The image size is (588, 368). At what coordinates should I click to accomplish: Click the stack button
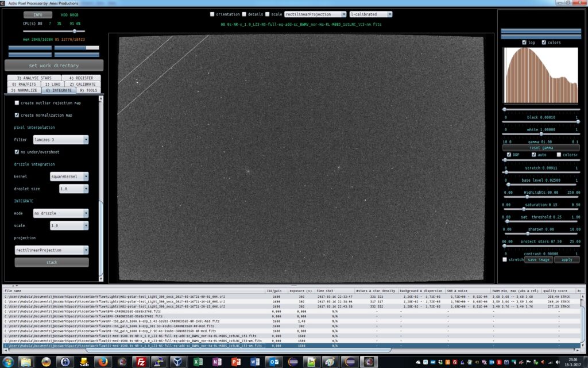52,262
